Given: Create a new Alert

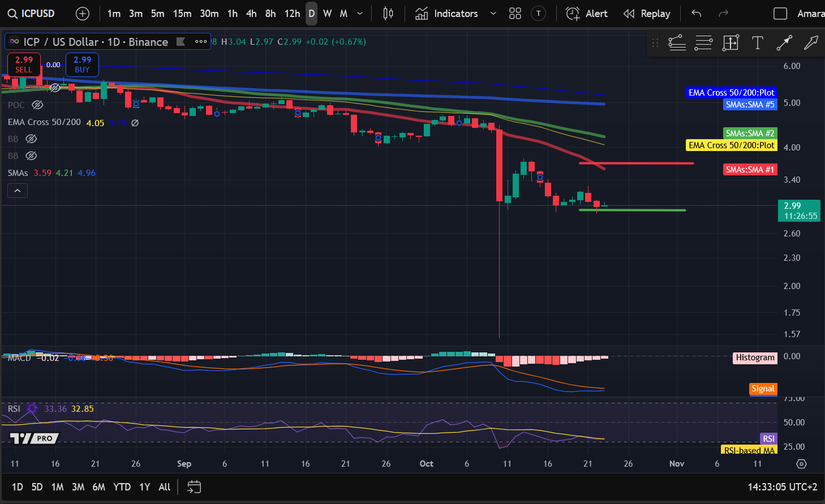Looking at the screenshot, I should point(587,14).
